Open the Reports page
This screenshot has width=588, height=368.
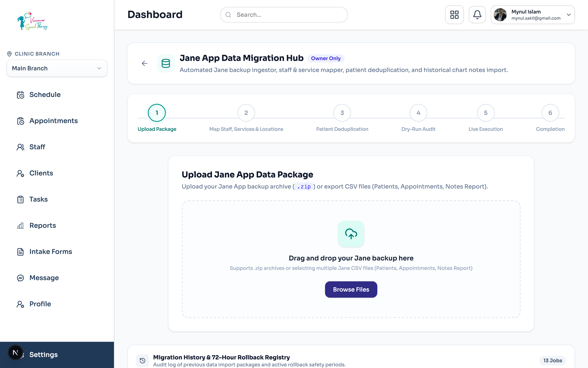tap(42, 226)
